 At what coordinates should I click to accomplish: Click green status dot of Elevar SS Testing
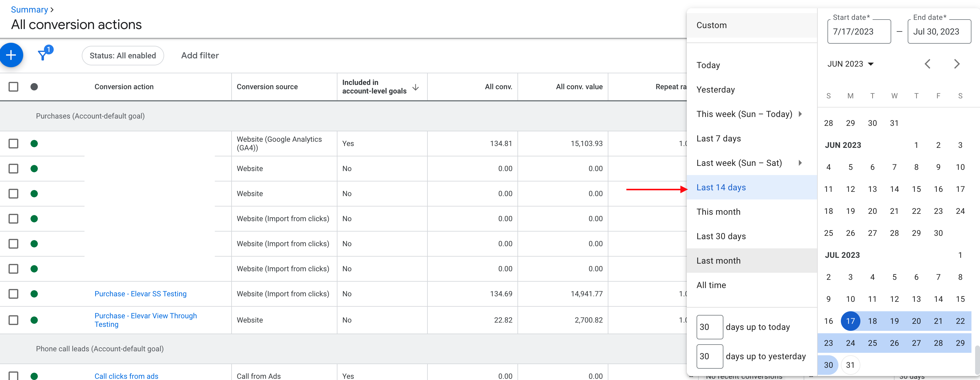34,294
